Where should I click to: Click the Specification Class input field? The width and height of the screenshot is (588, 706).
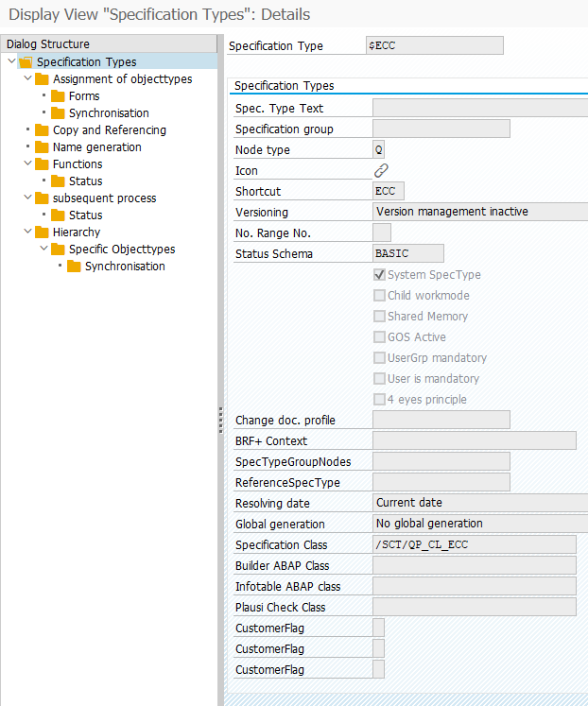(x=475, y=545)
